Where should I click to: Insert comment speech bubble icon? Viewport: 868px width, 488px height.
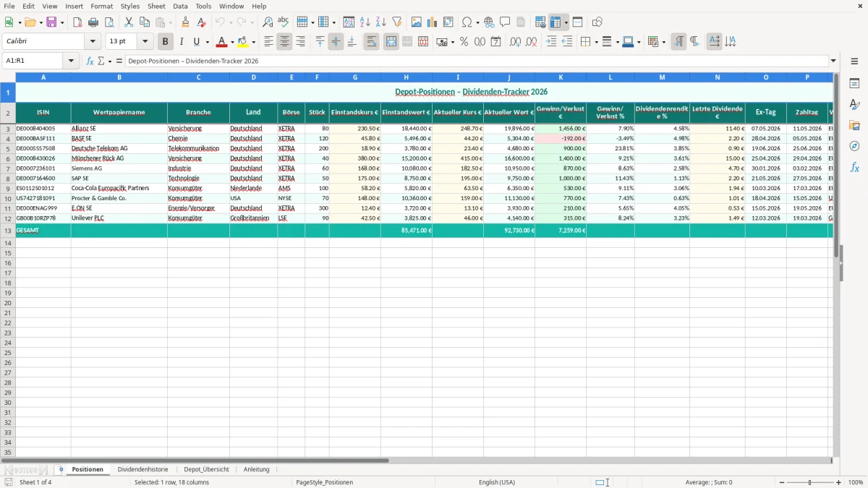pos(505,22)
